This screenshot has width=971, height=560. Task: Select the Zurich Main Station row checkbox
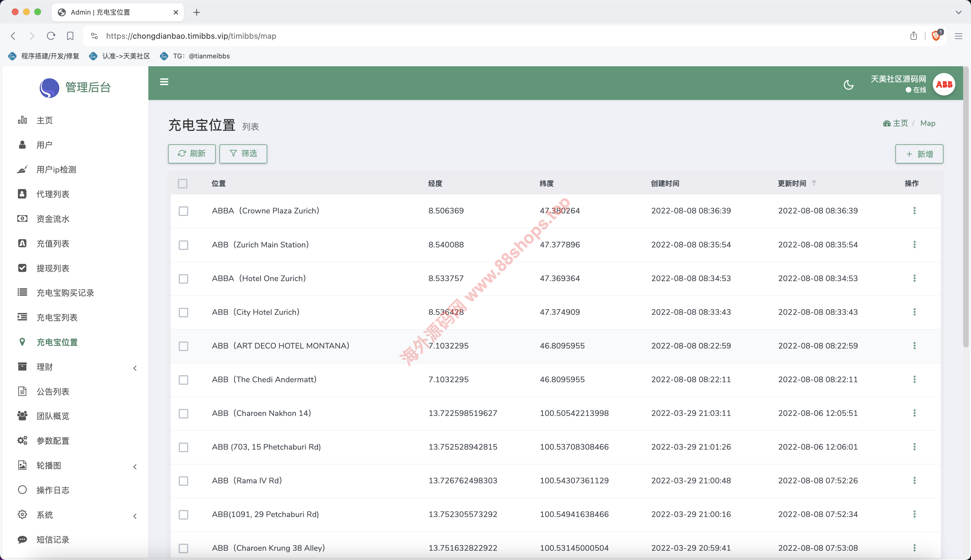[x=183, y=245]
